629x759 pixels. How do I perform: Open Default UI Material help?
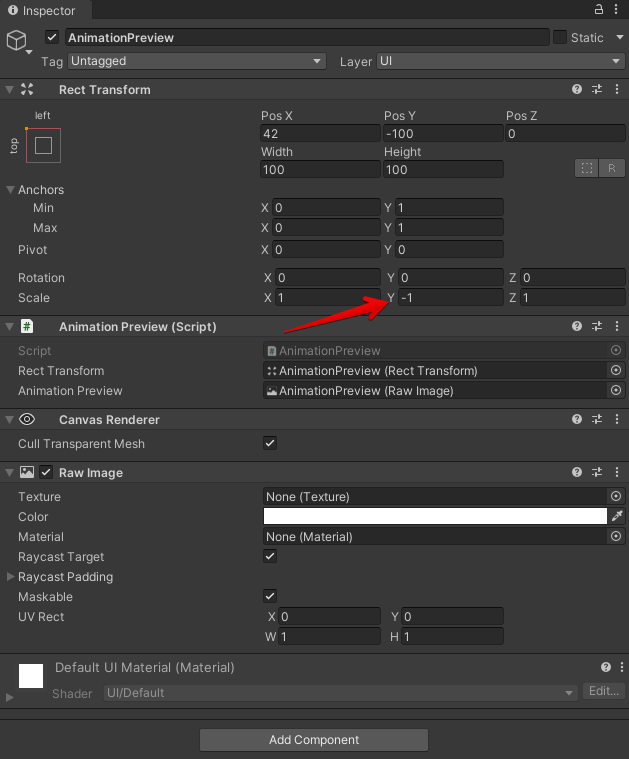(x=606, y=668)
